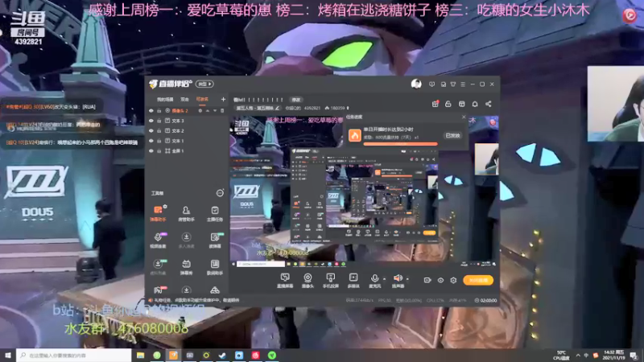
Task: Add a 摄像头 camera source
Action: [308, 281]
